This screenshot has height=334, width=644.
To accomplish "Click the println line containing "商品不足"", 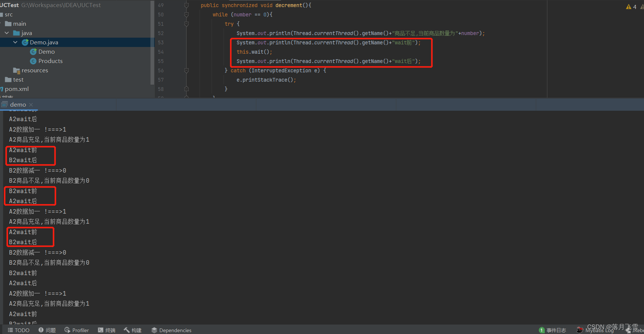I will click(x=361, y=33).
